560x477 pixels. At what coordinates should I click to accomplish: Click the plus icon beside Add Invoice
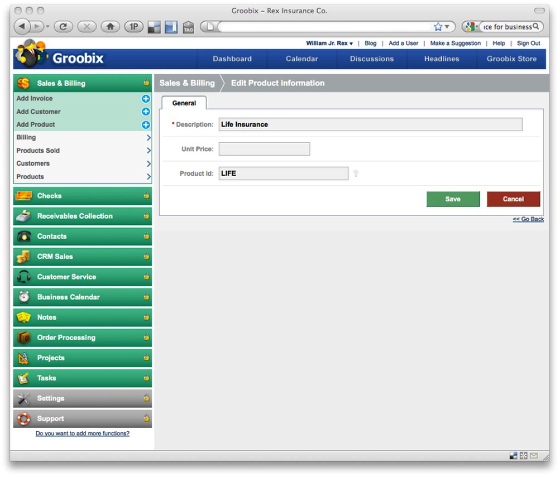[146, 99]
